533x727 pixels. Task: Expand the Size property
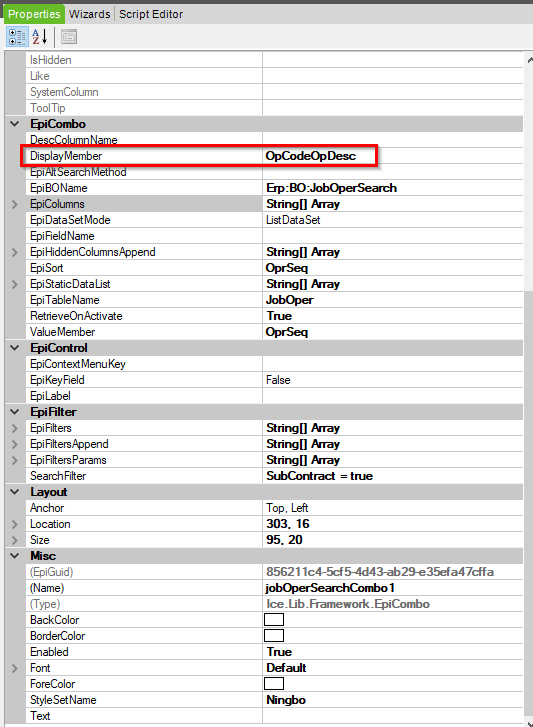[x=15, y=540]
